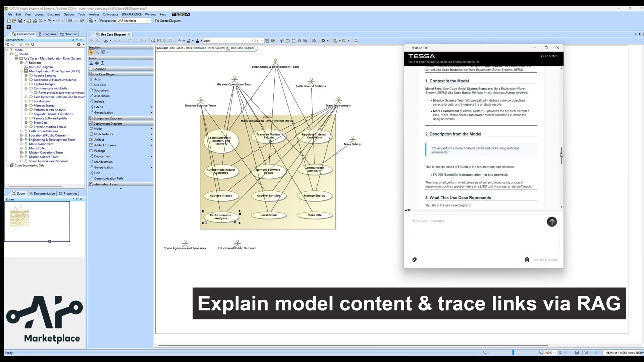Click the status bar zoom slider handle

coord(513,353)
